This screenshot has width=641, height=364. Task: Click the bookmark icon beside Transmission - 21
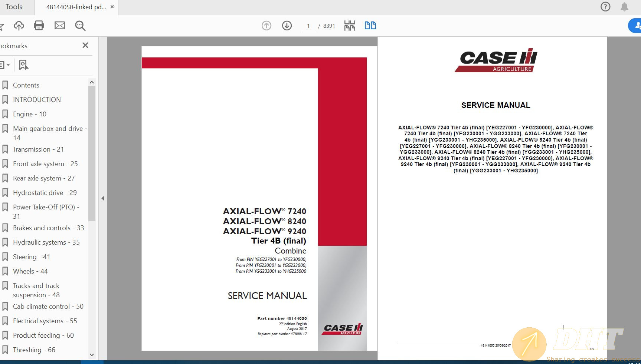click(x=5, y=149)
